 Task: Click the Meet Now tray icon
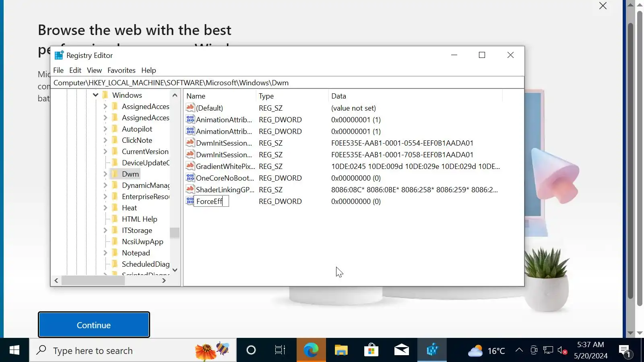coord(534,350)
